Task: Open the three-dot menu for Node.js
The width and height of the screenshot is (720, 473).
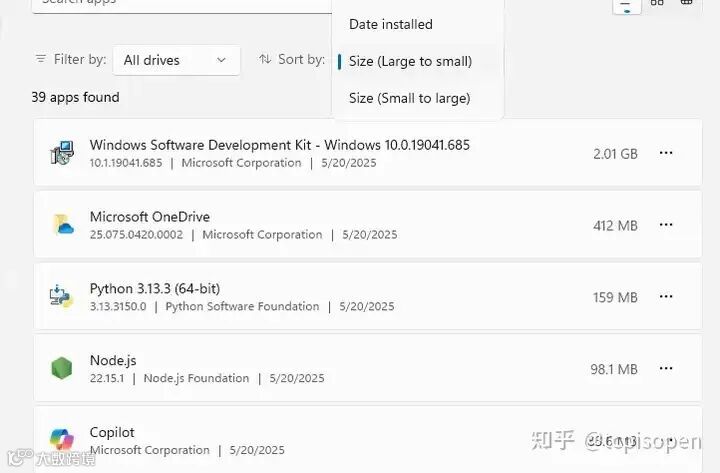Action: click(x=666, y=369)
